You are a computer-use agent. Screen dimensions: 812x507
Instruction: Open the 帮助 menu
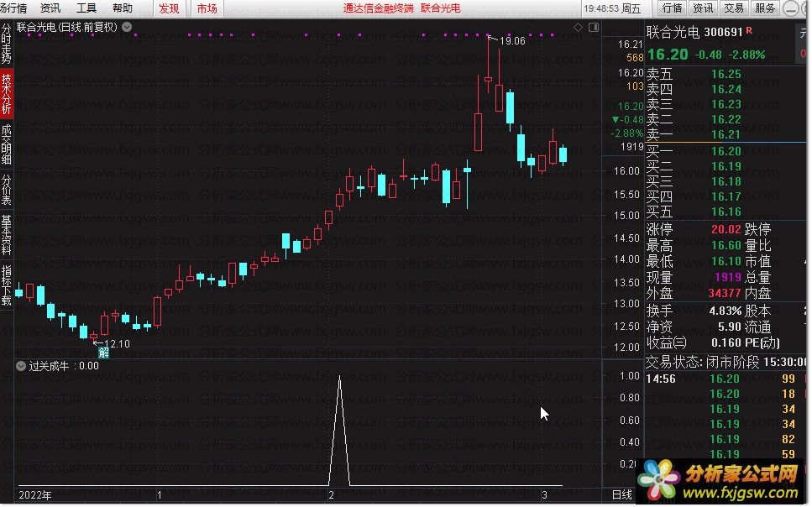pos(123,8)
